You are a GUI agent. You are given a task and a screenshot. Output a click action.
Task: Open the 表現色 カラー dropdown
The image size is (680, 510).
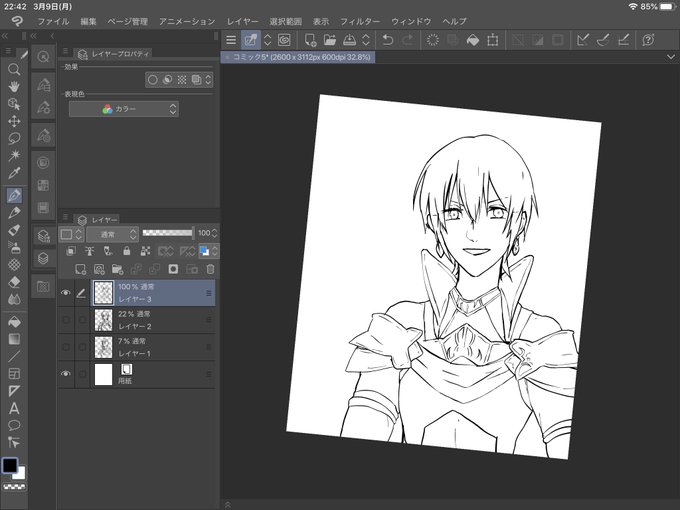pyautogui.click(x=124, y=109)
